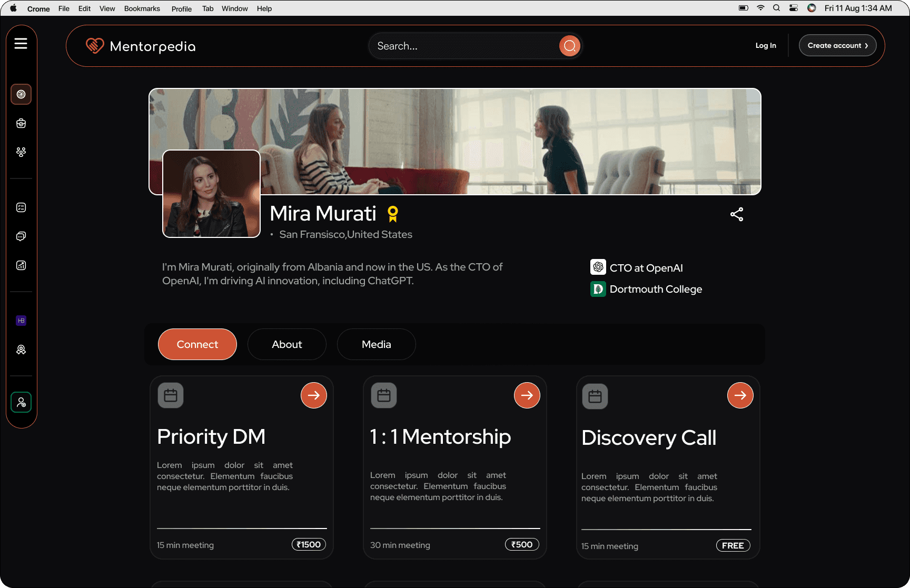Click the Create account button
Screen dimensions: 910x588
pos(838,45)
